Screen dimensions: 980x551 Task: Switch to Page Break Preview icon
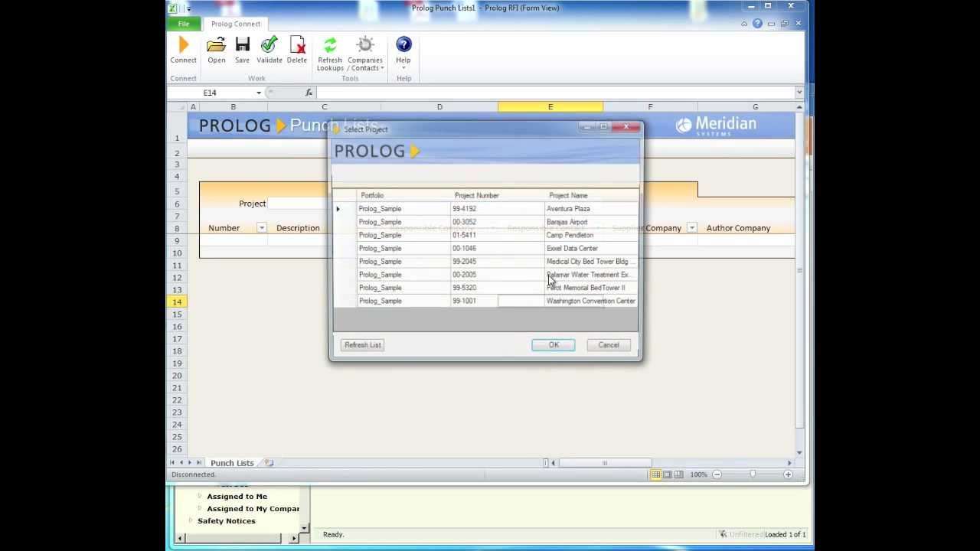[x=678, y=474]
